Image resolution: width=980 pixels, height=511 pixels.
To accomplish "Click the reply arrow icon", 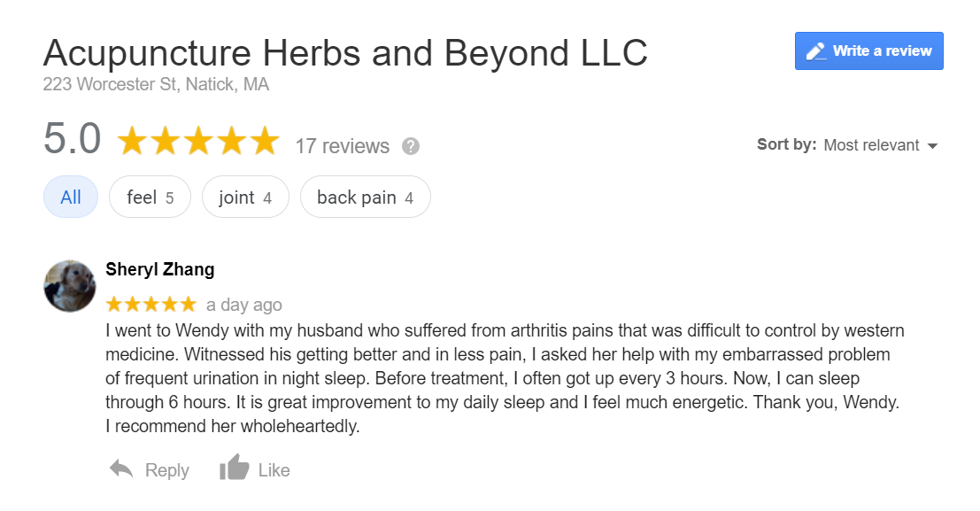I will (x=121, y=469).
